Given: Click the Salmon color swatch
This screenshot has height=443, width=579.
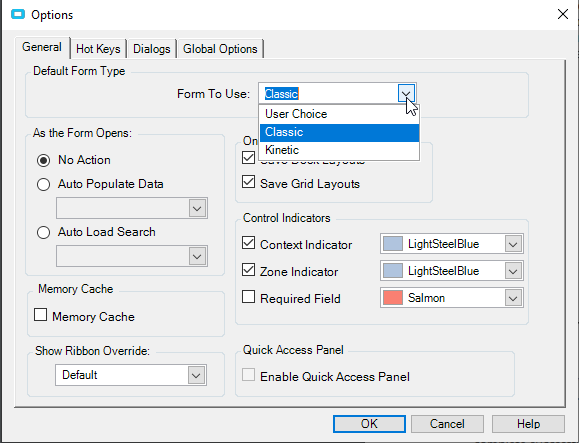Looking at the screenshot, I should click(393, 298).
